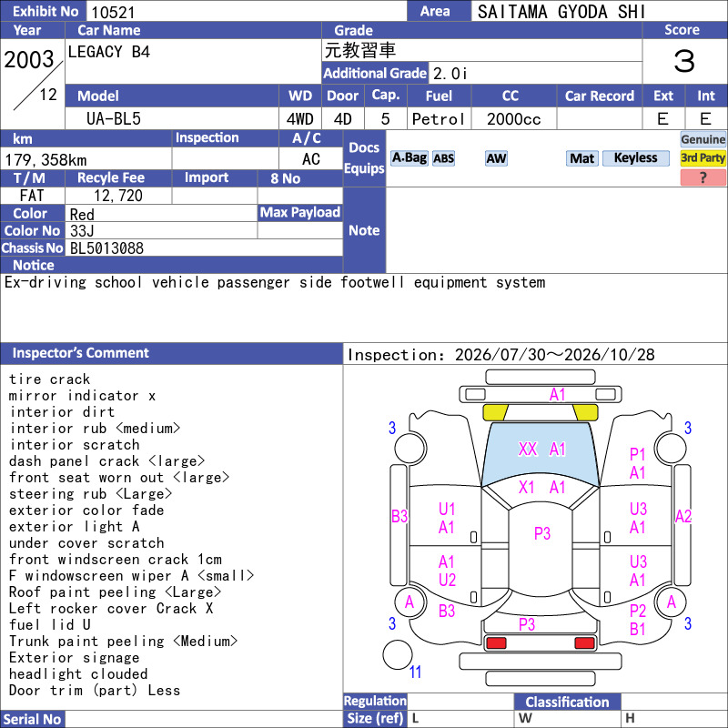Click the spare tire circle marked 11
The height and width of the screenshot is (728, 728).
[x=398, y=654]
